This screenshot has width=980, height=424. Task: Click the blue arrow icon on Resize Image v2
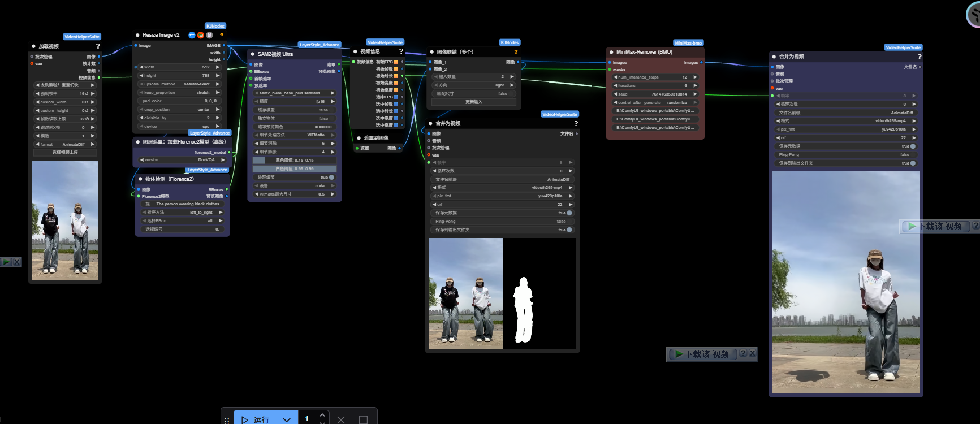click(x=192, y=35)
